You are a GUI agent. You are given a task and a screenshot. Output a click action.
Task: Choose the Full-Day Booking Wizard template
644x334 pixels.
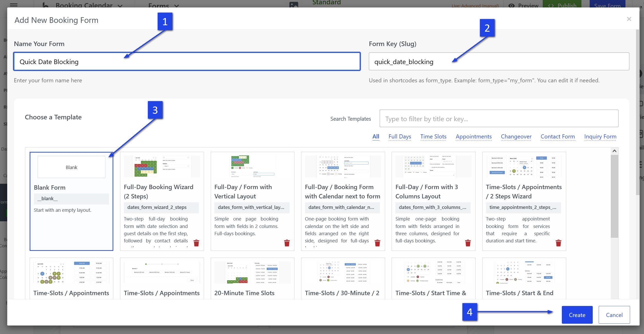[x=162, y=192]
